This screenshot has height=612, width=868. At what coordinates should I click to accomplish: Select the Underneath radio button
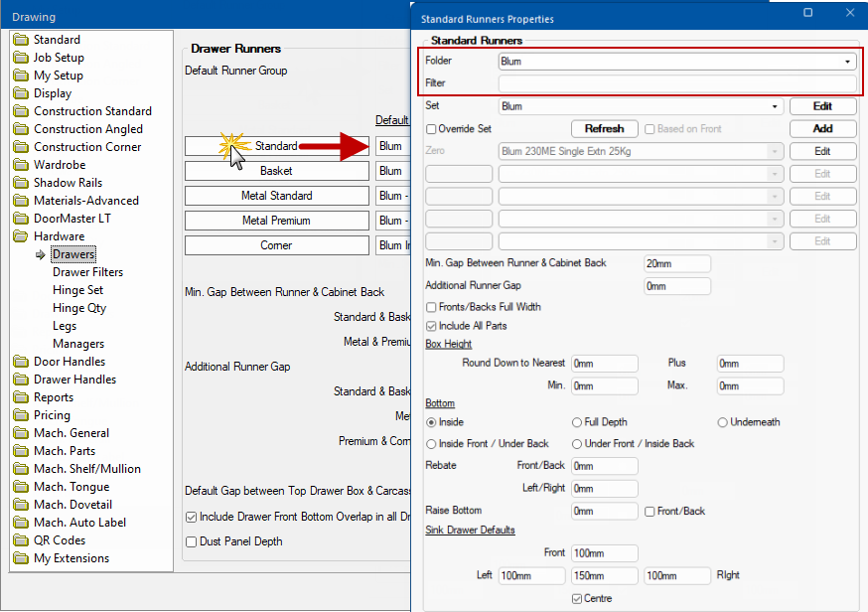click(x=722, y=422)
